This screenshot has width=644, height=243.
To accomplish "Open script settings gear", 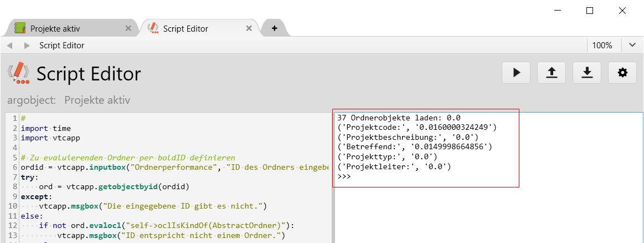I will pyautogui.click(x=622, y=73).
